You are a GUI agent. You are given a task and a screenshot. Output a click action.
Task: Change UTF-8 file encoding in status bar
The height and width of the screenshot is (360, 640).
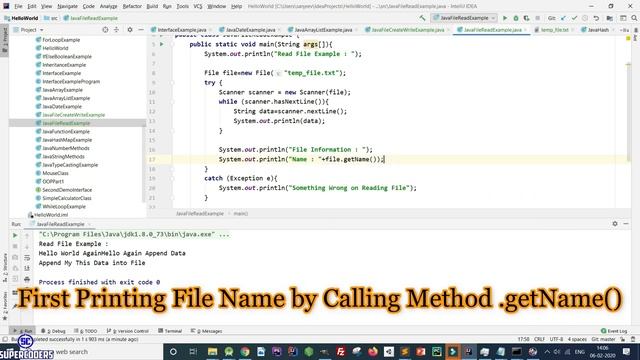point(556,339)
